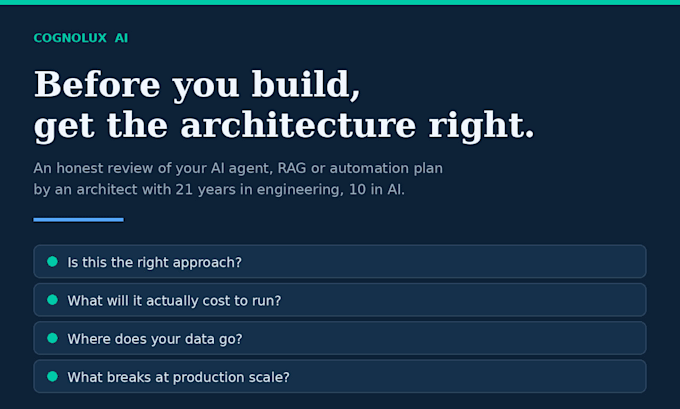Select the "What will it actually cost to run?" text
The image size is (680, 409).
point(174,301)
